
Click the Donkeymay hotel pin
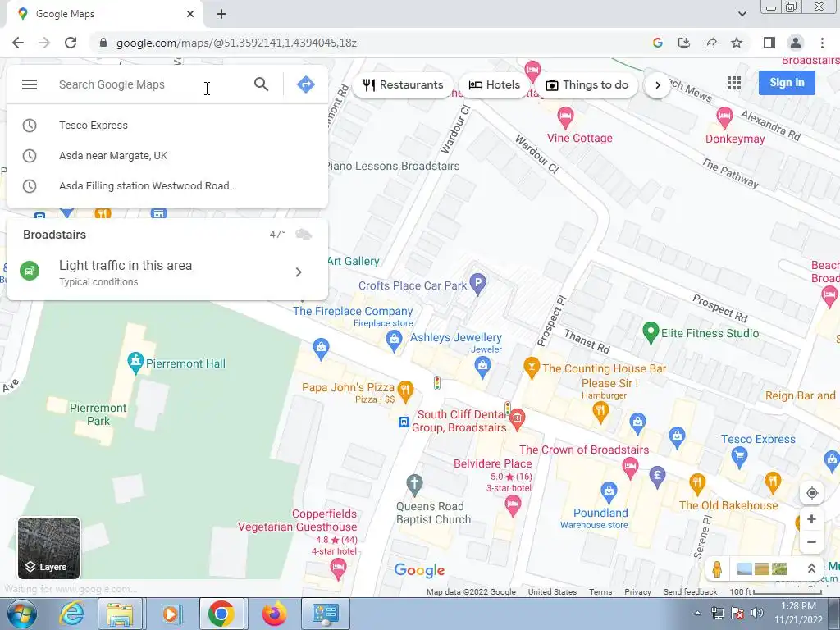[x=724, y=116]
